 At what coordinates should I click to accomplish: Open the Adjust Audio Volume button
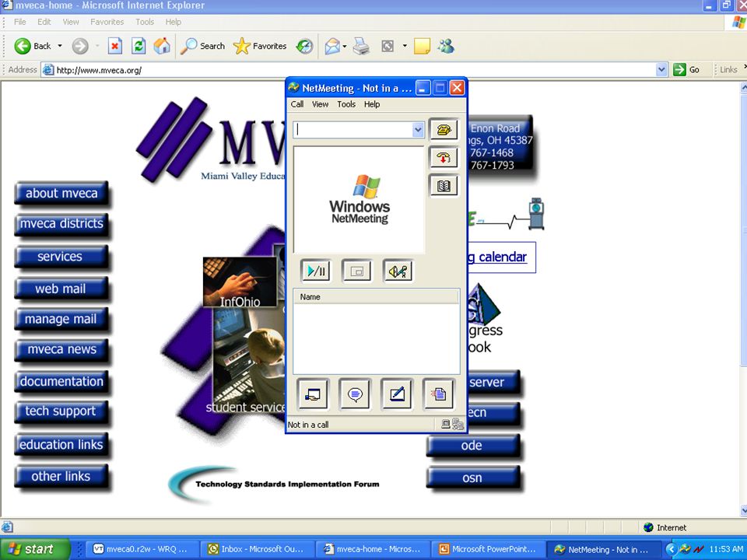(398, 271)
